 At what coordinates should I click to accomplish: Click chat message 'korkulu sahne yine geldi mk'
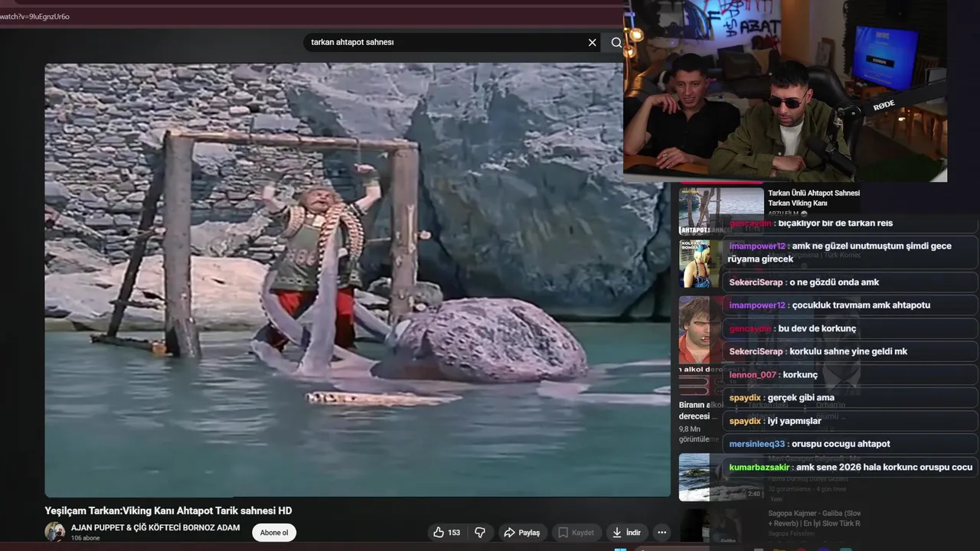(x=850, y=352)
